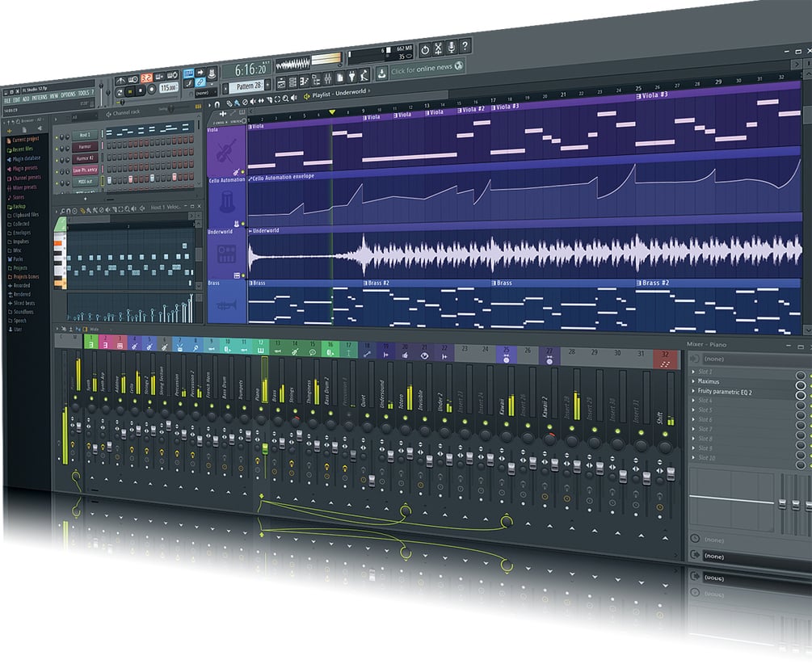Click the plus button next to Pattern 28

pyautogui.click(x=267, y=85)
